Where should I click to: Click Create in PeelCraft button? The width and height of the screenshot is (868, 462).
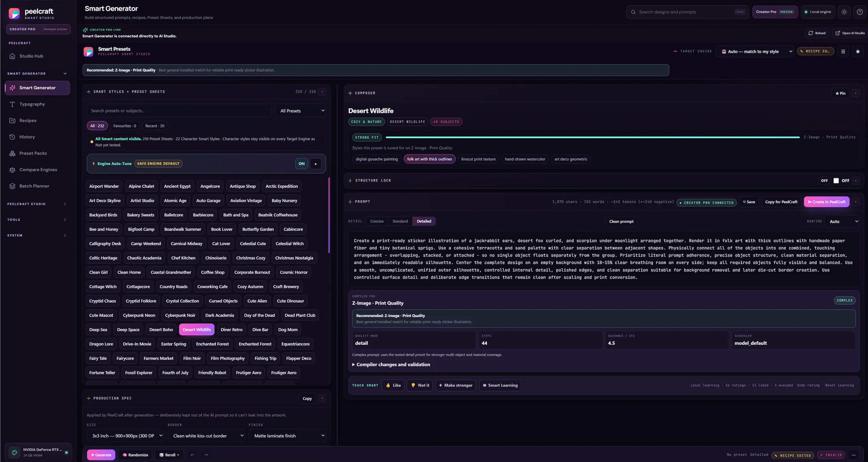[x=827, y=202]
